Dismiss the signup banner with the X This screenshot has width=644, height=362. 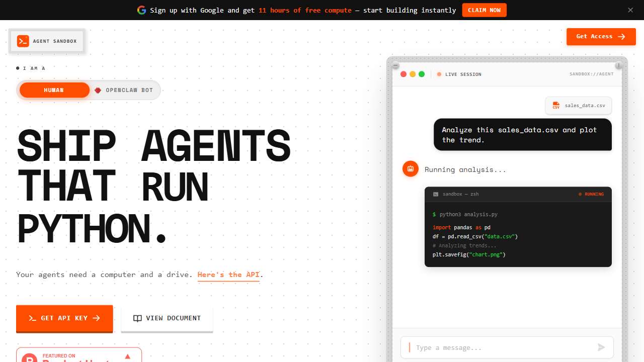point(630,10)
